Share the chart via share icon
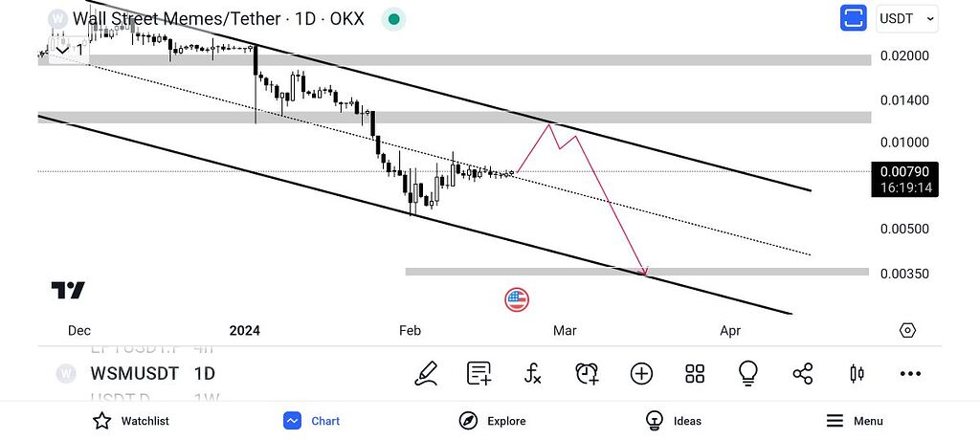This screenshot has width=980, height=440. 803,374
